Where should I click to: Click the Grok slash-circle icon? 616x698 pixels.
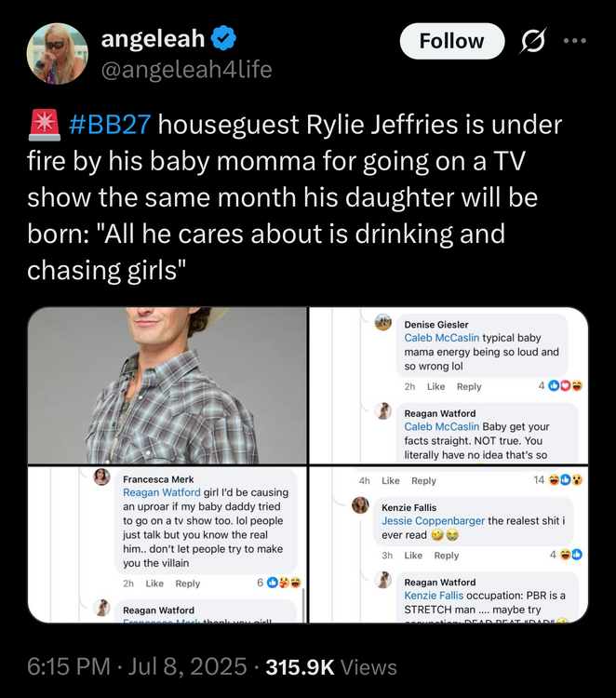tap(535, 41)
